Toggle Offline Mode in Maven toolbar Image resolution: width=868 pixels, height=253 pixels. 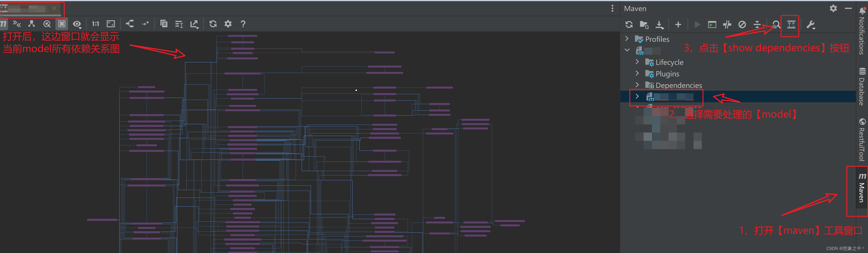(x=727, y=24)
